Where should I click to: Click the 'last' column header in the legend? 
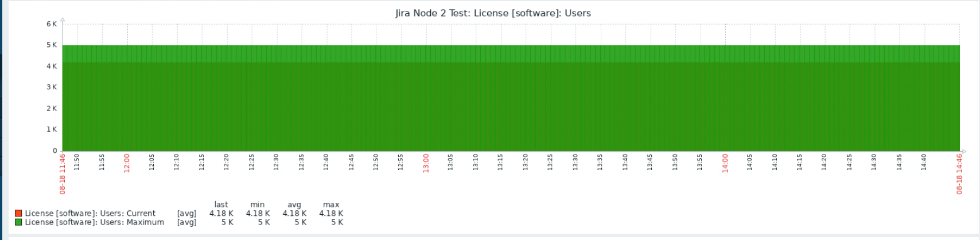pos(221,204)
